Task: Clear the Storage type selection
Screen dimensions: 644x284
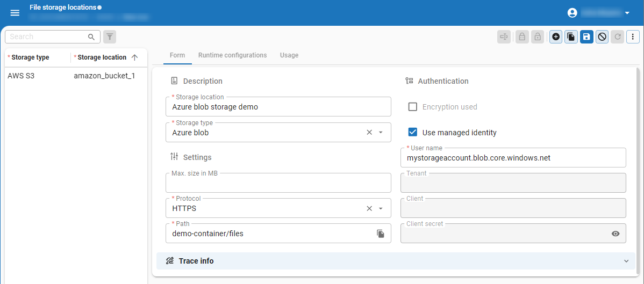Action: 369,133
